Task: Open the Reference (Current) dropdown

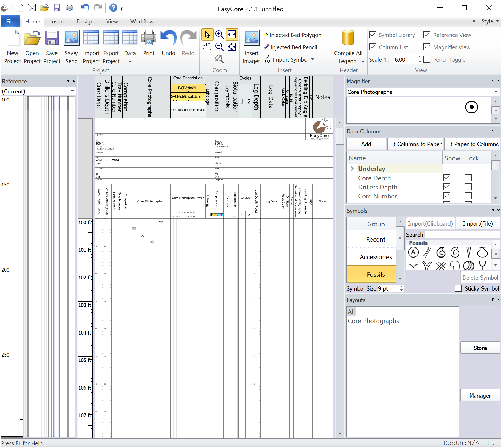Action: coord(72,91)
